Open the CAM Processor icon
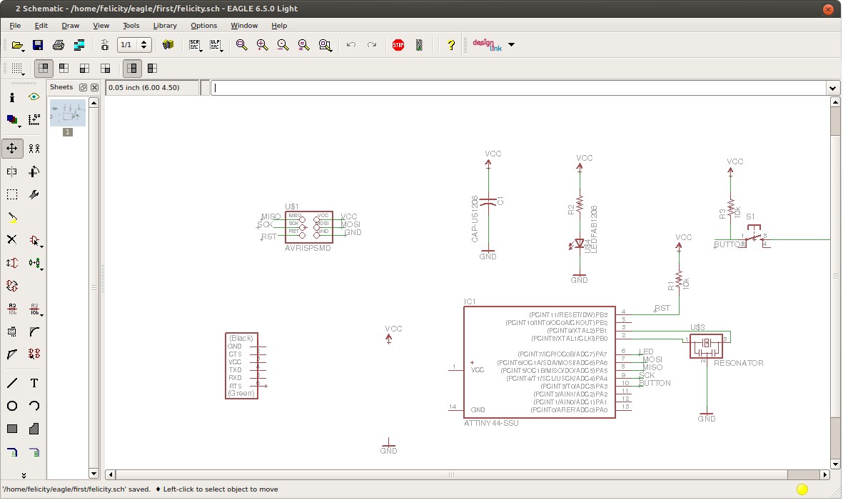Image resolution: width=868 pixels, height=503 pixels. coord(79,45)
